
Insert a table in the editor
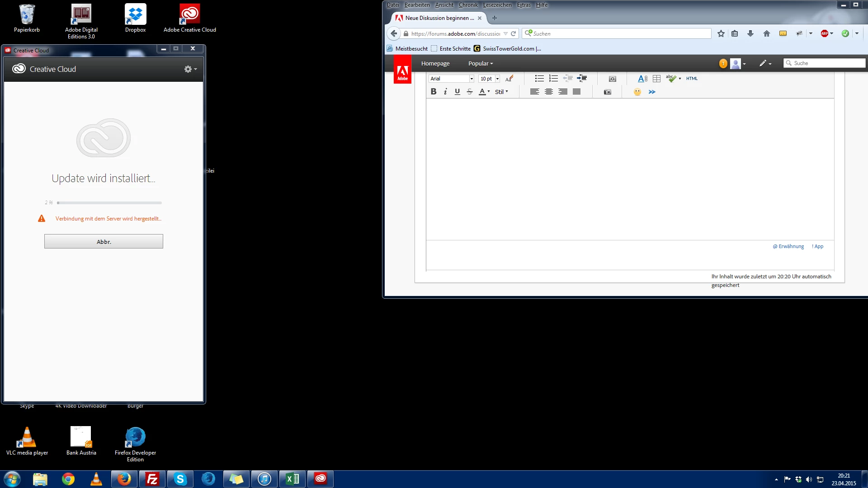pyautogui.click(x=656, y=79)
